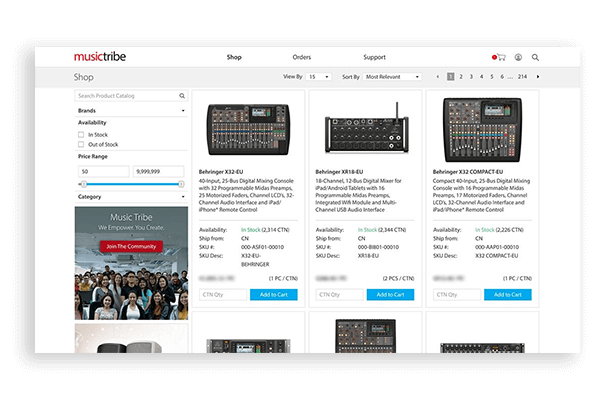This screenshot has height=400, width=615.
Task: Open the Shop menu item
Action: point(234,57)
